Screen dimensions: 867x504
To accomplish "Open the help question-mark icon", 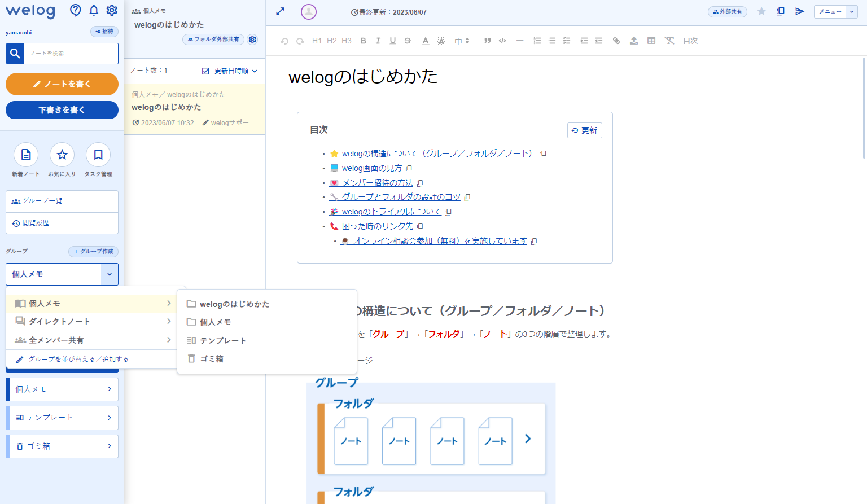I will tap(76, 10).
